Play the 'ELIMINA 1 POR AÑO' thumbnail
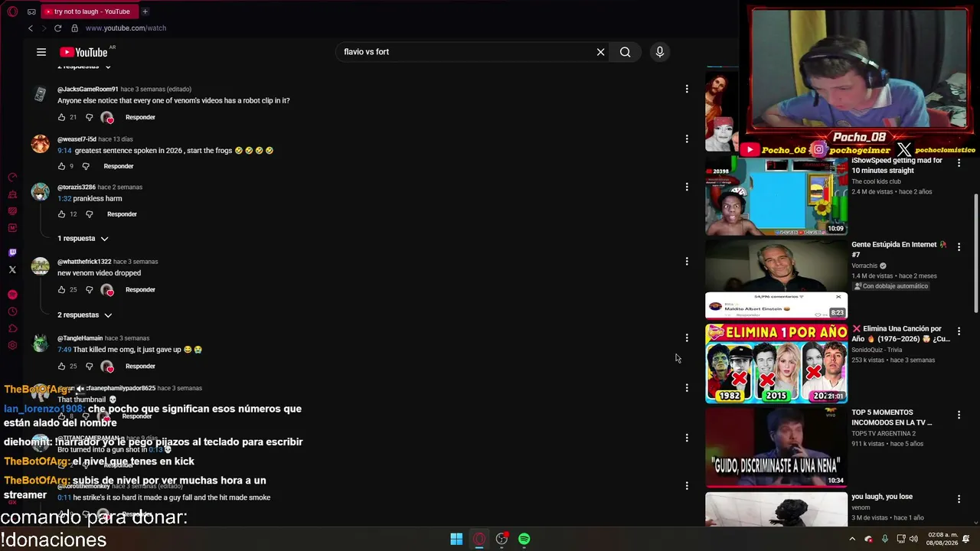 pyautogui.click(x=776, y=364)
